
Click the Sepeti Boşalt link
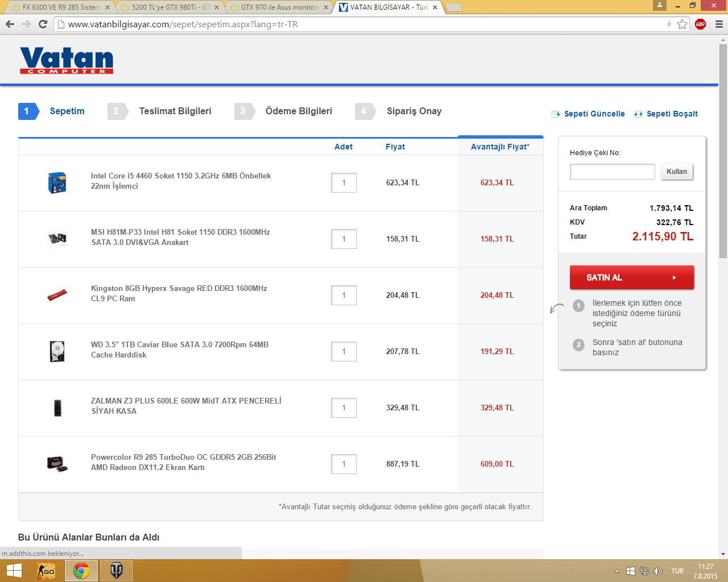tap(666, 114)
